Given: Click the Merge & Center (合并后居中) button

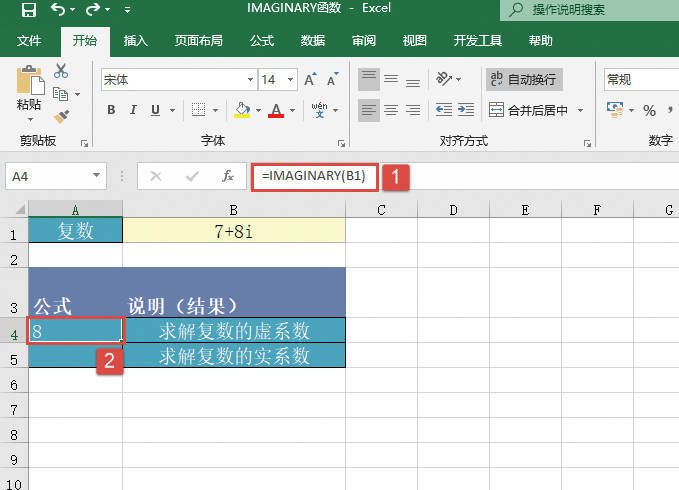Looking at the screenshot, I should pos(530,110).
